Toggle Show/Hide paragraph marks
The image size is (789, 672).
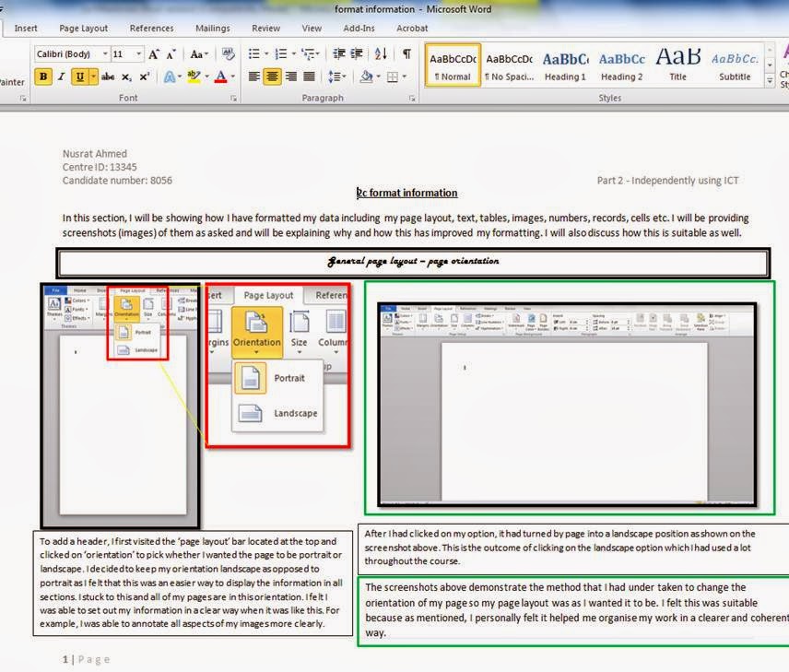tap(406, 53)
